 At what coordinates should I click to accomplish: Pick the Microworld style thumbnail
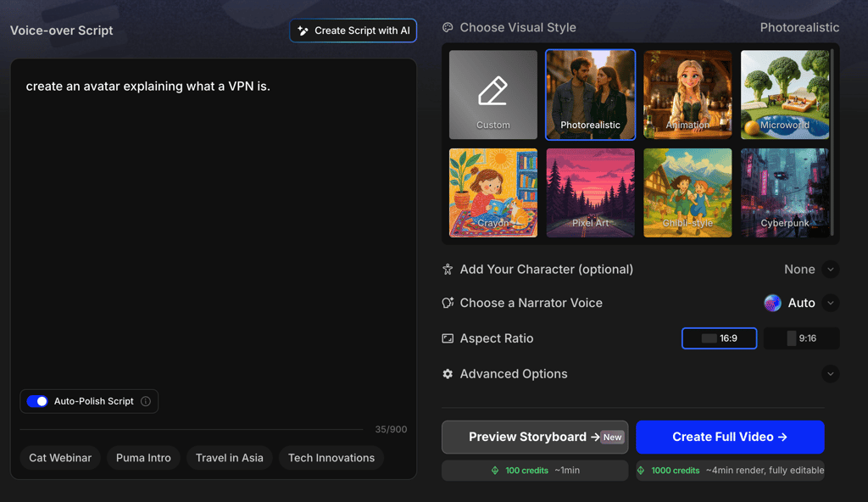click(x=785, y=95)
